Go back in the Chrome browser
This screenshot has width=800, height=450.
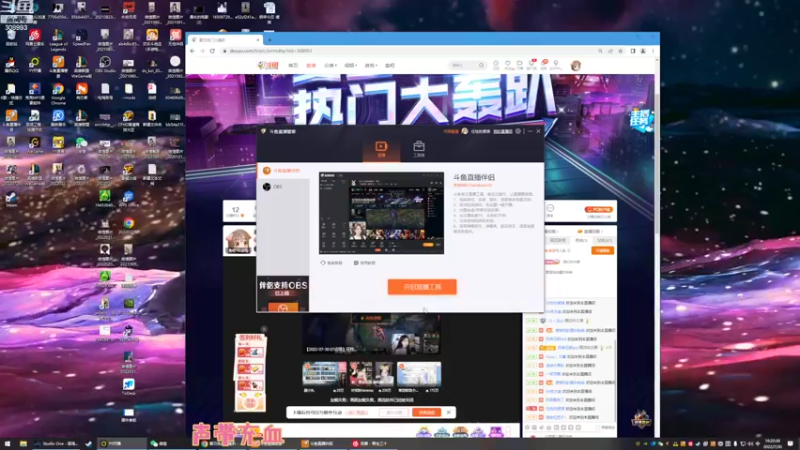pyautogui.click(x=192, y=51)
